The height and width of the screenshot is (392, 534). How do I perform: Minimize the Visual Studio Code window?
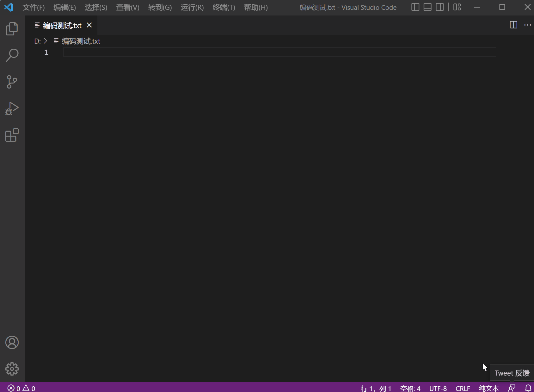pyautogui.click(x=477, y=7)
